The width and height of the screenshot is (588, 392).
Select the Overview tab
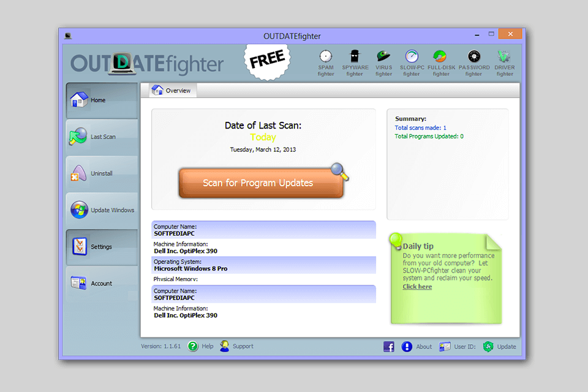pos(173,91)
